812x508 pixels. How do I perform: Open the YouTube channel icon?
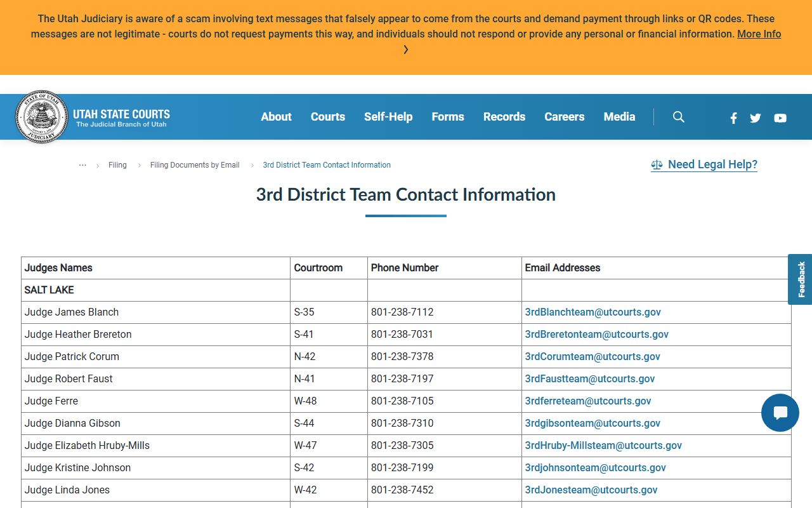780,118
